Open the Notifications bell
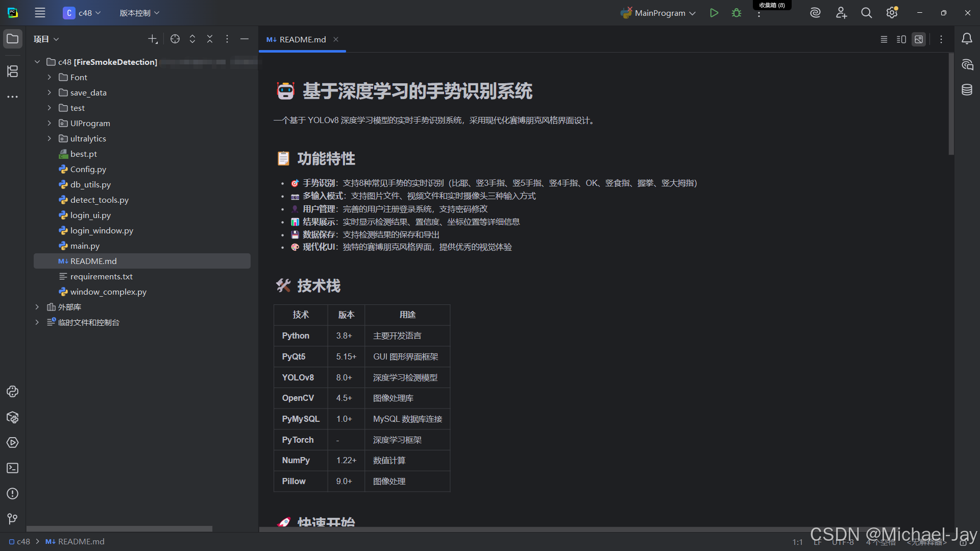980x551 pixels. click(x=967, y=39)
